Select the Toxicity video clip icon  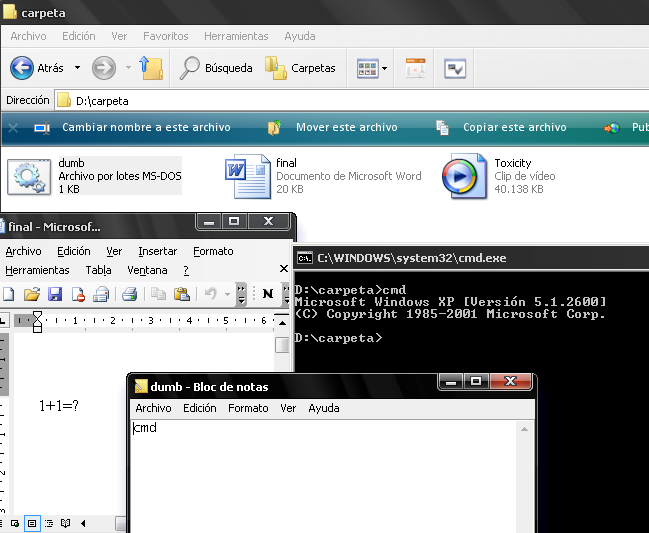pos(462,176)
